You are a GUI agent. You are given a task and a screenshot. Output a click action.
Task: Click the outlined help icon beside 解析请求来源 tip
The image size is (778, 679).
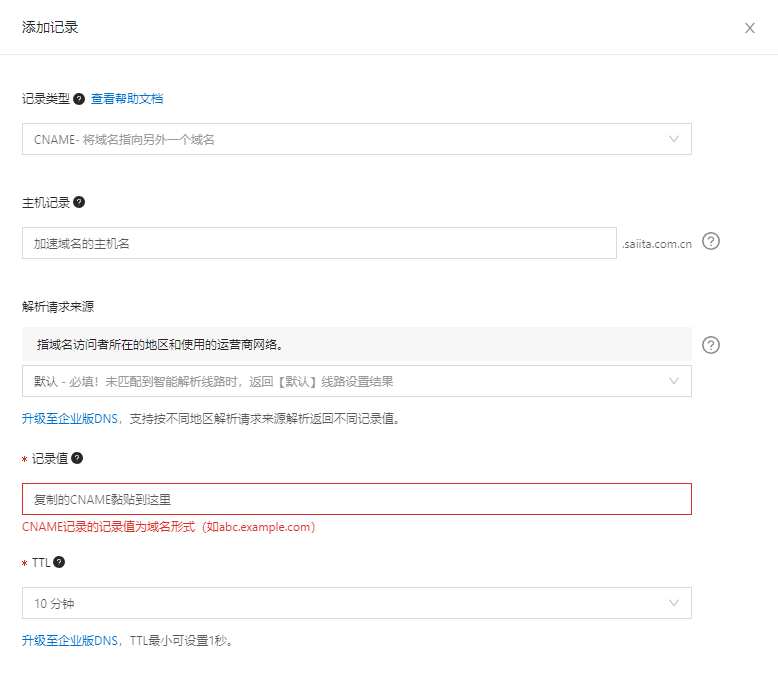pyautogui.click(x=711, y=345)
